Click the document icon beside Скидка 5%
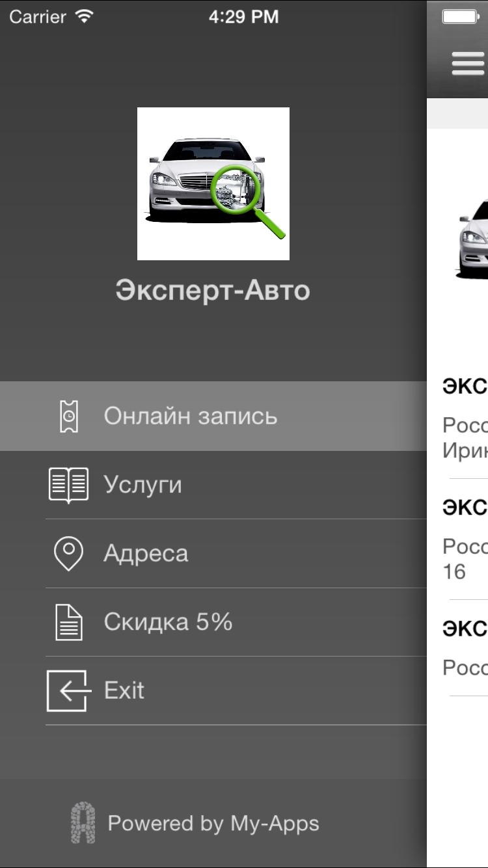 (68, 623)
